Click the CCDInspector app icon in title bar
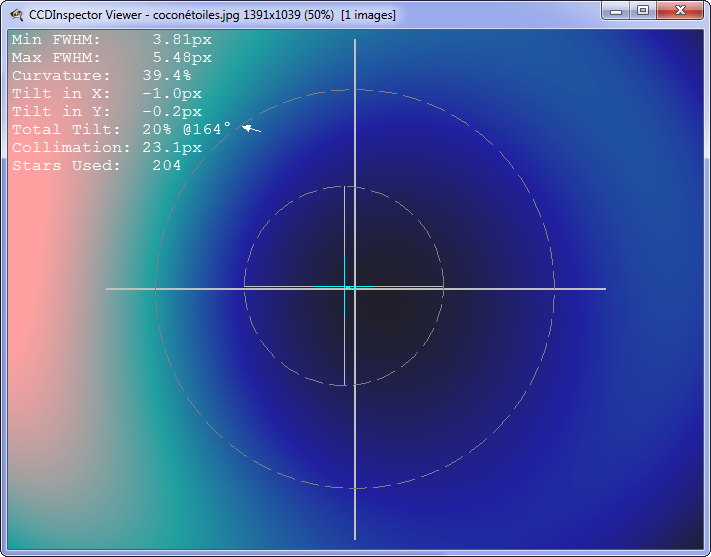The height and width of the screenshot is (557, 711). 16,15
